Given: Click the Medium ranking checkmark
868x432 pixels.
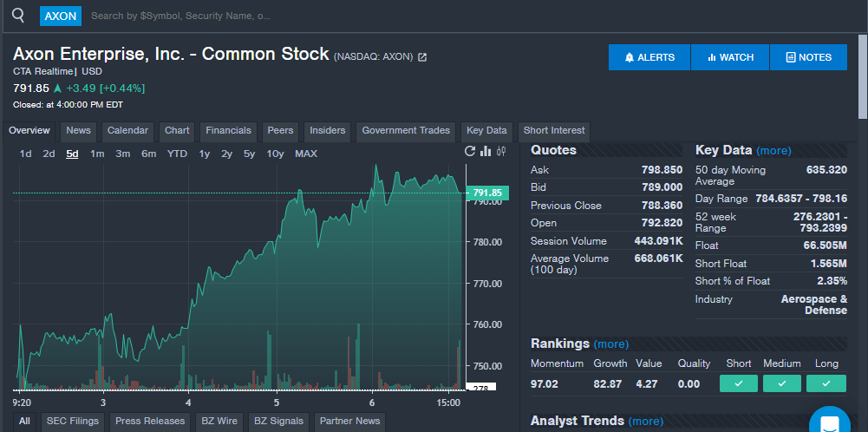Looking at the screenshot, I should pos(781,383).
